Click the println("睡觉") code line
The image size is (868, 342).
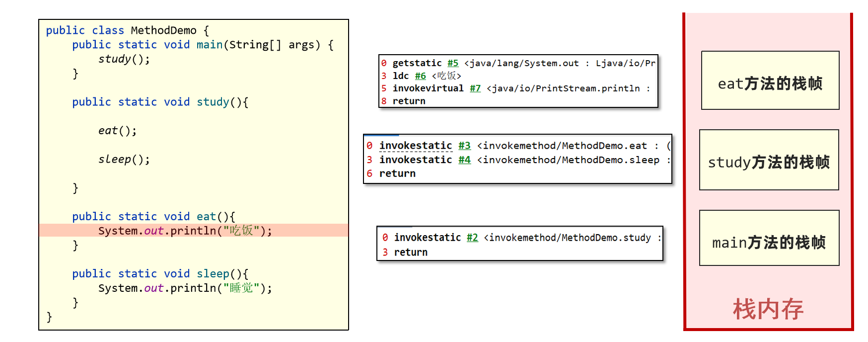pyautogui.click(x=185, y=288)
